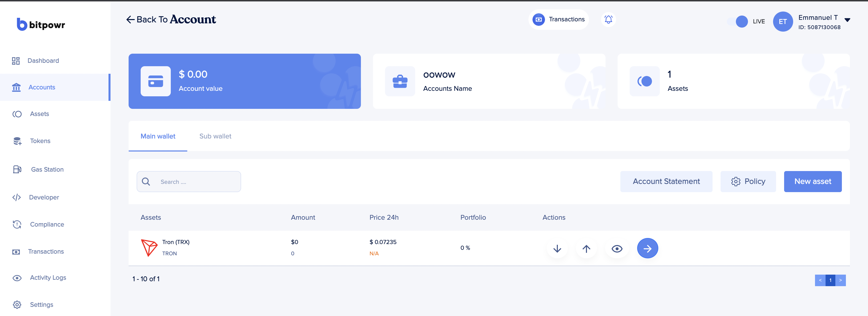Go to previous page of assets
The height and width of the screenshot is (316, 868).
(x=820, y=280)
